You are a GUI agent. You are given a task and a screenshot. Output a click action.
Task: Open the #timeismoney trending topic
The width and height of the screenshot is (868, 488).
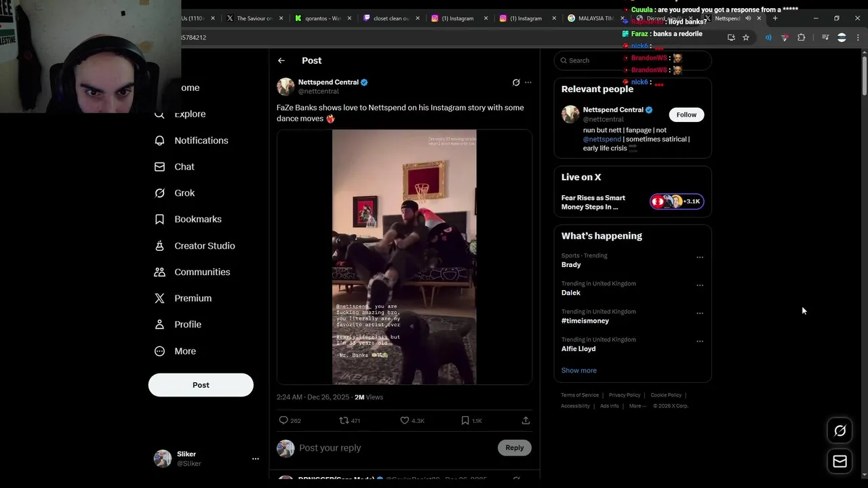point(585,321)
